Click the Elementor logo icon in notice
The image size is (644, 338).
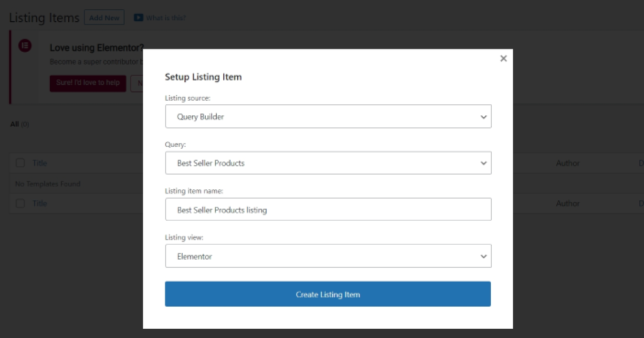[25, 45]
